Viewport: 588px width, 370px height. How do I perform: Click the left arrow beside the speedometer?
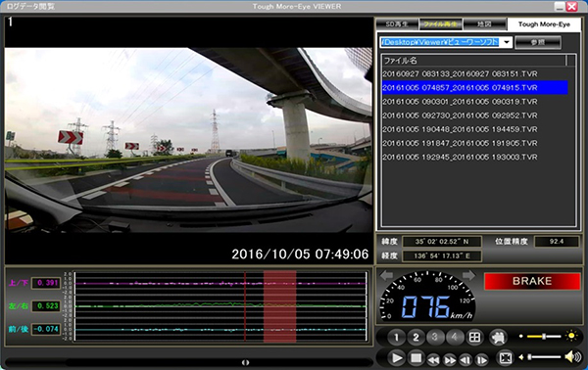click(x=386, y=276)
